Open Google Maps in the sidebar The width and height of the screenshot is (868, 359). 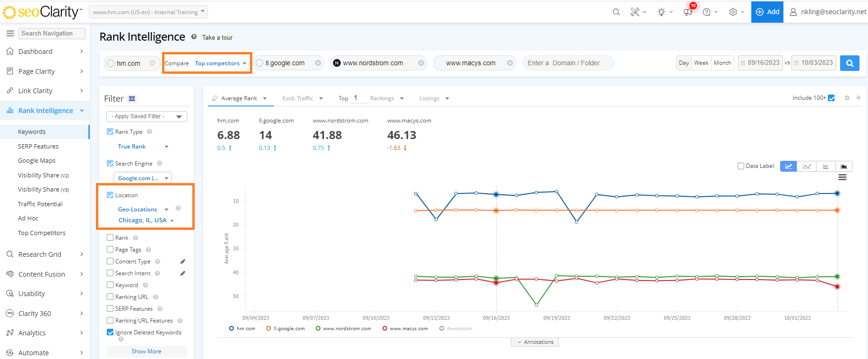(37, 161)
